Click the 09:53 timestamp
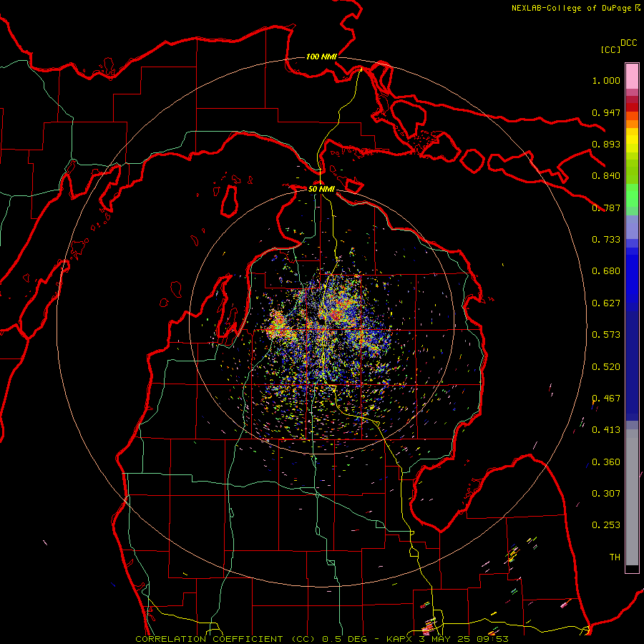 coord(493,639)
